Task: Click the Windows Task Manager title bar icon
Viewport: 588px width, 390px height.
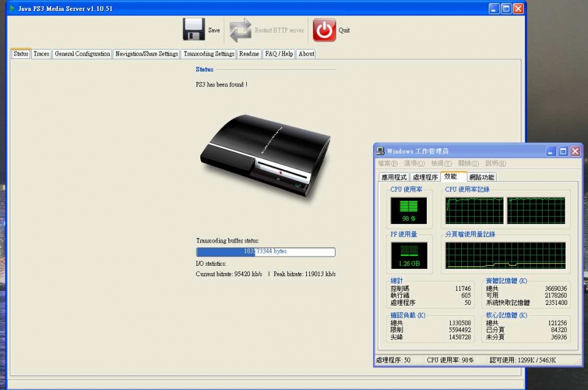Action: 380,151
